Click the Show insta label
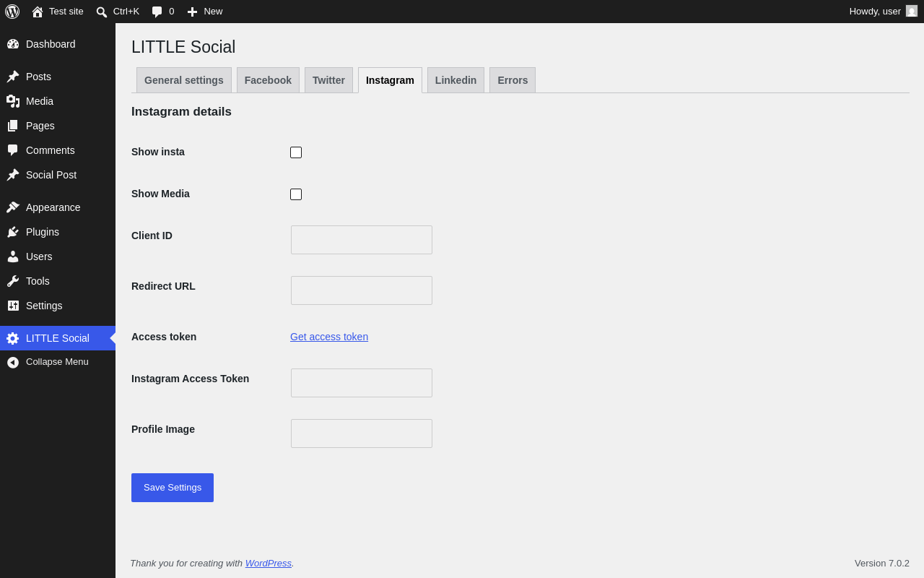 [158, 152]
